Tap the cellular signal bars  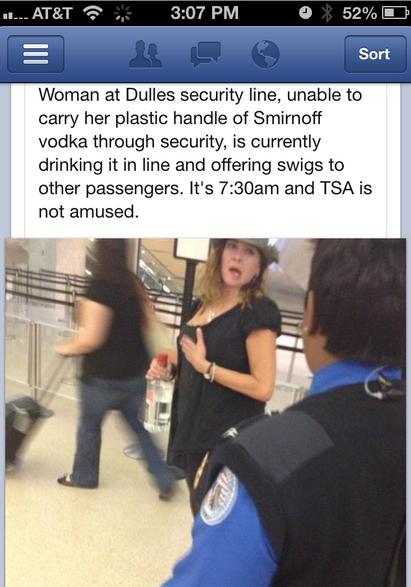tap(15, 15)
